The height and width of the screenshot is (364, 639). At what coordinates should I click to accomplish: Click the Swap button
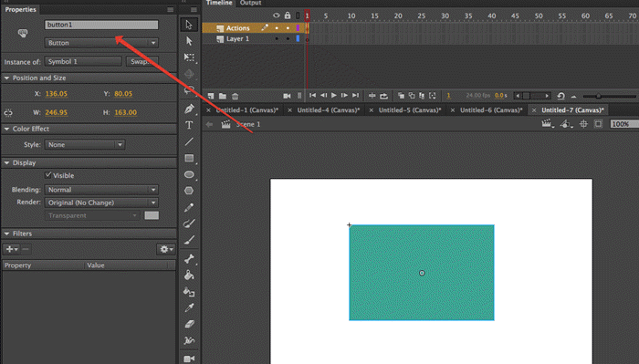[141, 61]
